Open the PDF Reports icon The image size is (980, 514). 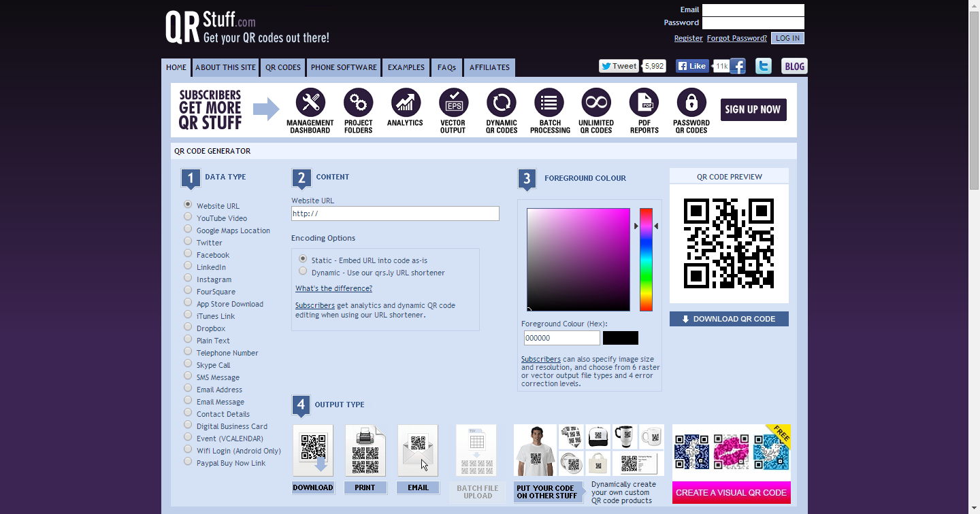[x=644, y=103]
